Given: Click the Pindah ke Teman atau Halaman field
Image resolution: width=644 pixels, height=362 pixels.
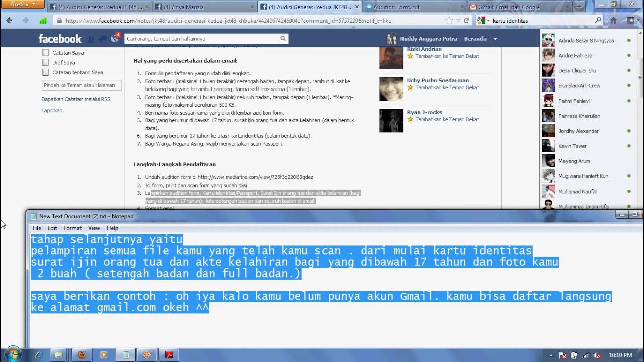Looking at the screenshot, I should click(82, 85).
